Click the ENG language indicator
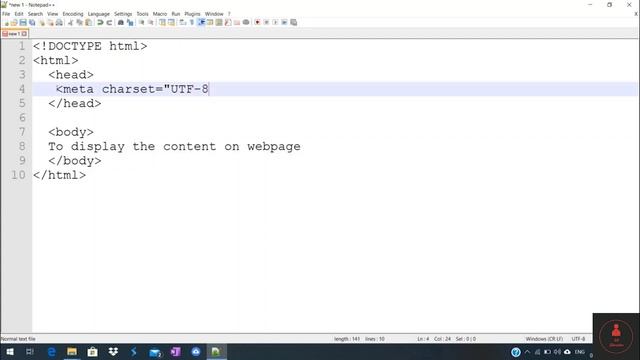The height and width of the screenshot is (360, 640). tap(580, 352)
